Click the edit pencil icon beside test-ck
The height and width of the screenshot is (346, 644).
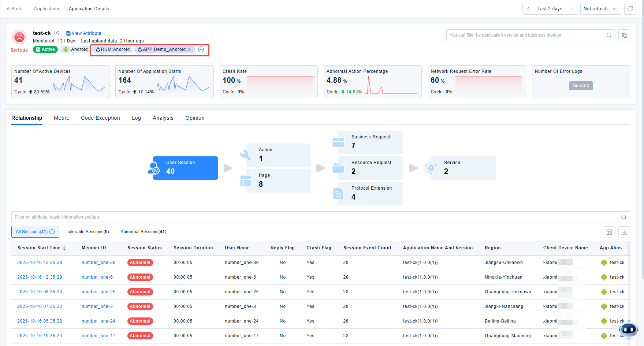point(57,33)
